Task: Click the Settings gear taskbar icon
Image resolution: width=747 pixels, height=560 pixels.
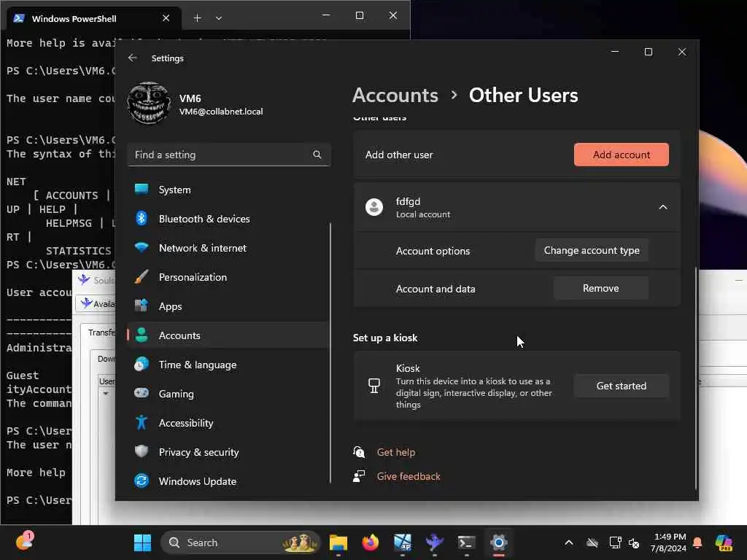Action: 498,542
